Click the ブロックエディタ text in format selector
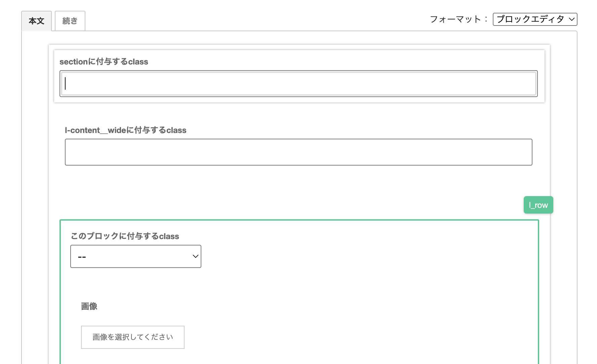 tap(530, 19)
